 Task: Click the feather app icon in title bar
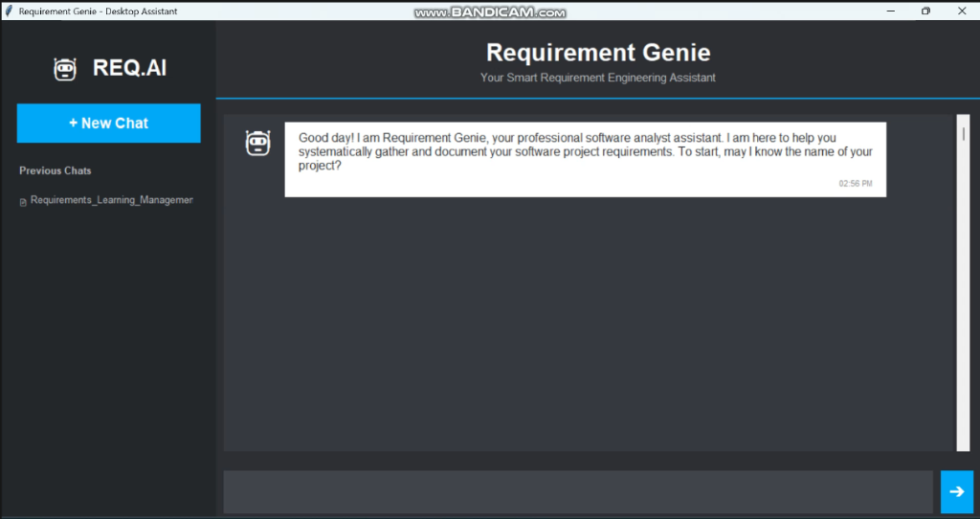[x=8, y=11]
